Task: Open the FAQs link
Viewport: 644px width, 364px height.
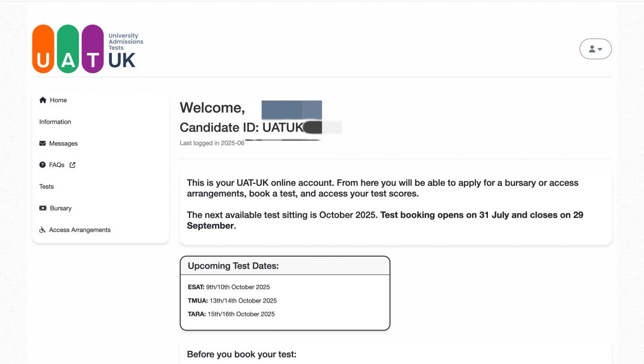Action: [x=57, y=165]
